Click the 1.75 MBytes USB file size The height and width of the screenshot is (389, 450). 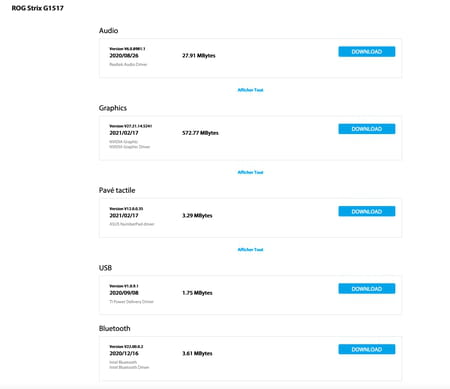(x=197, y=293)
